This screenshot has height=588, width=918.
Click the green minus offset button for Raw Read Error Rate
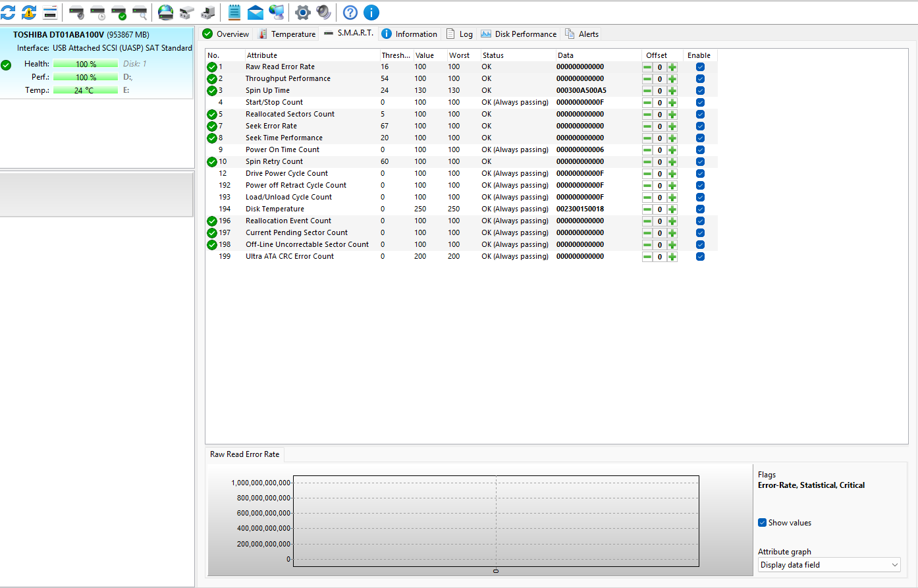pos(647,67)
